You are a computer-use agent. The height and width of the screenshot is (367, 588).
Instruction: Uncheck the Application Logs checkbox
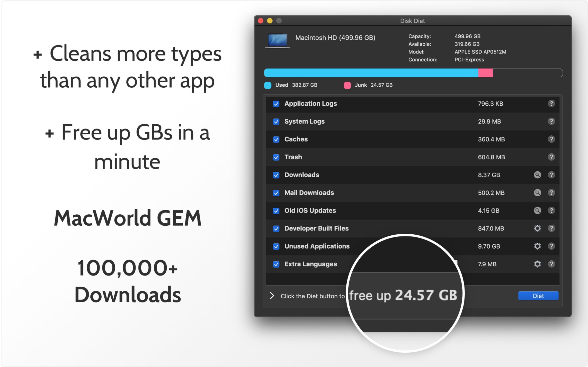[x=276, y=104]
